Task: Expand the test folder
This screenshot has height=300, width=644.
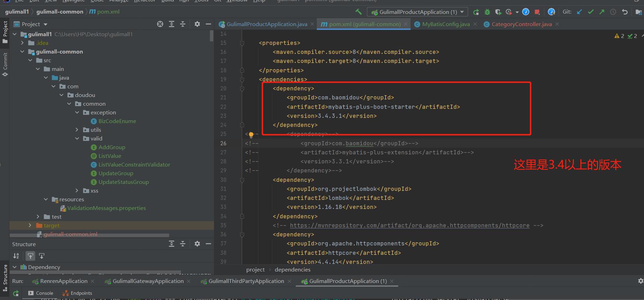Action: pyautogui.click(x=38, y=217)
